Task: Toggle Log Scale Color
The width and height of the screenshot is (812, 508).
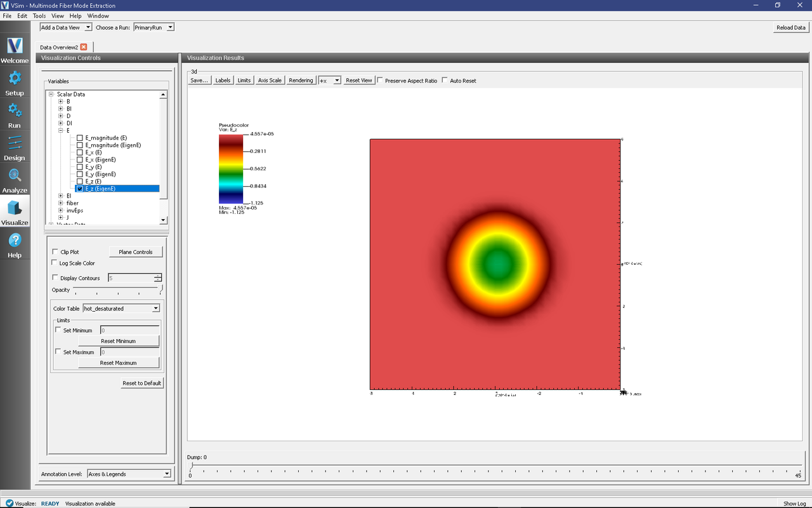Action: click(55, 263)
